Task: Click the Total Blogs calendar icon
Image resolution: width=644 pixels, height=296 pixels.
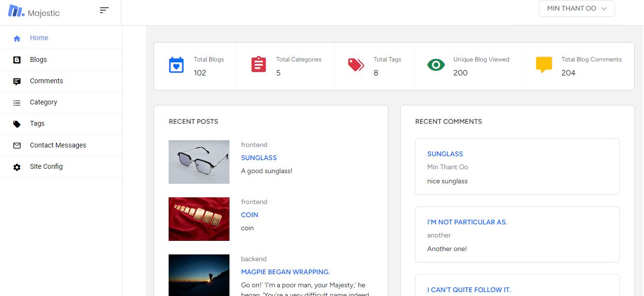Action: tap(176, 65)
